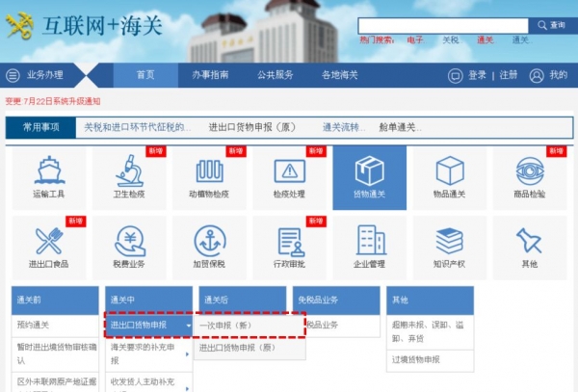Open the 加贸保税 anchor icon

click(209, 243)
